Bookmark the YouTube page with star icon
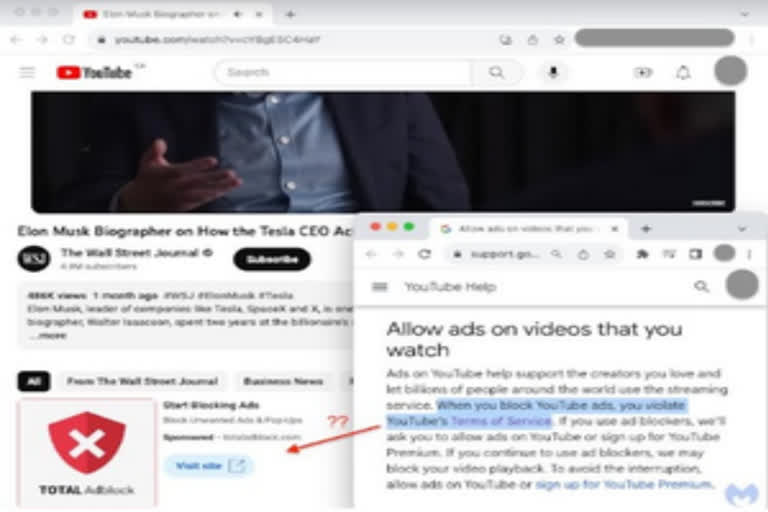 tap(559, 40)
